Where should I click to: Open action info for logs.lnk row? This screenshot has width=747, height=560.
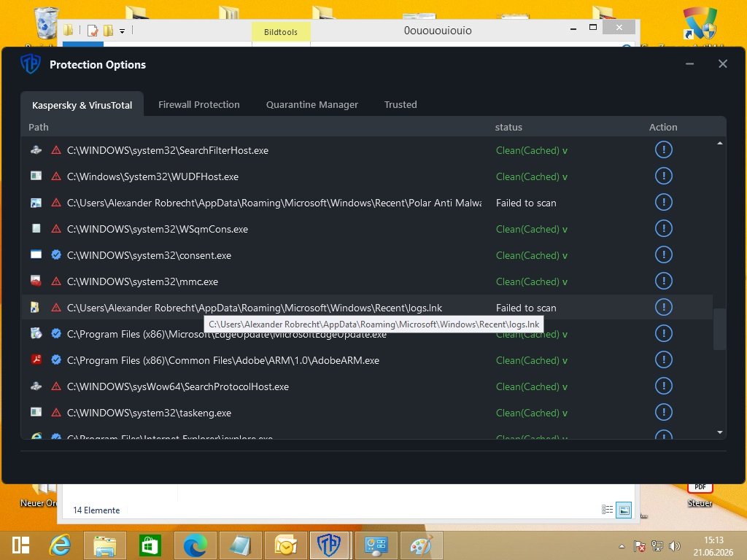pyautogui.click(x=663, y=307)
